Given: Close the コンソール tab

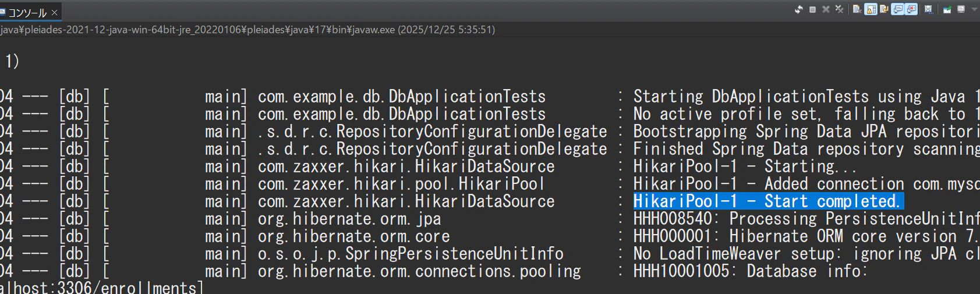Looking at the screenshot, I should pos(55,12).
